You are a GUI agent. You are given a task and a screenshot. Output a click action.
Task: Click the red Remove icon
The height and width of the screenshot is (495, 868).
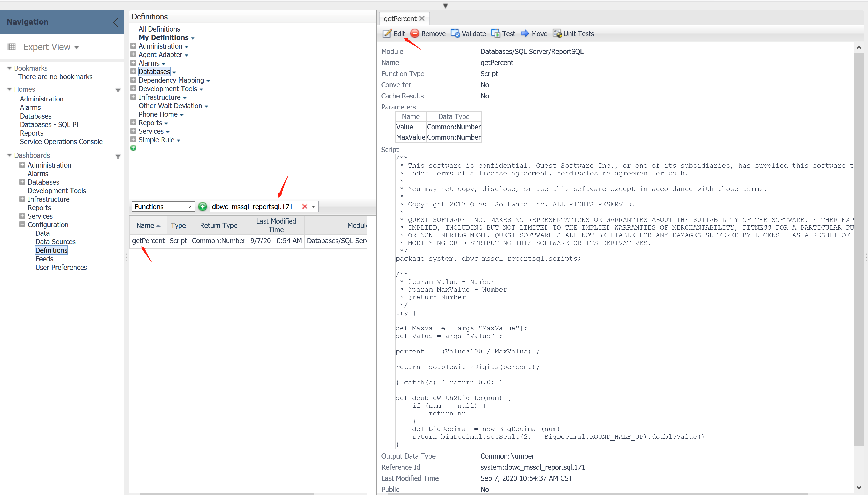pyautogui.click(x=415, y=34)
